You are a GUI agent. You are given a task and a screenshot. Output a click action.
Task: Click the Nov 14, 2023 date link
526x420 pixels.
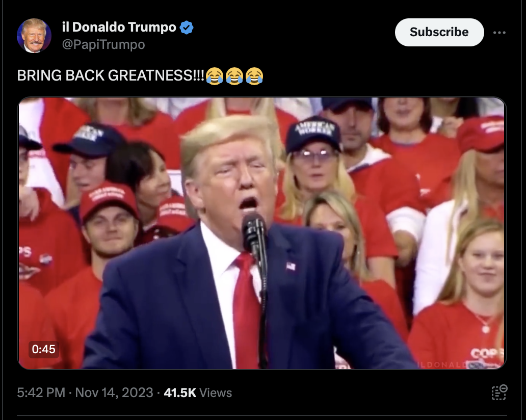click(x=114, y=392)
